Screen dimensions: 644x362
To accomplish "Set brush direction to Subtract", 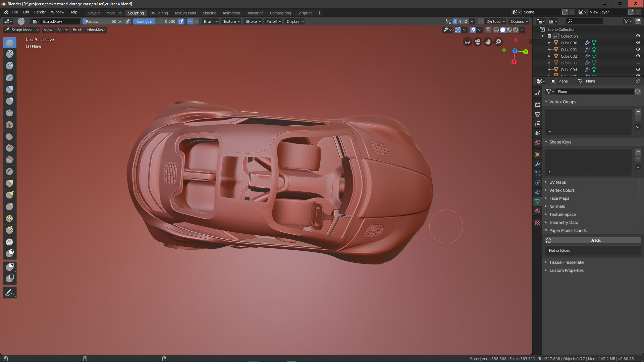I will click(x=197, y=21).
